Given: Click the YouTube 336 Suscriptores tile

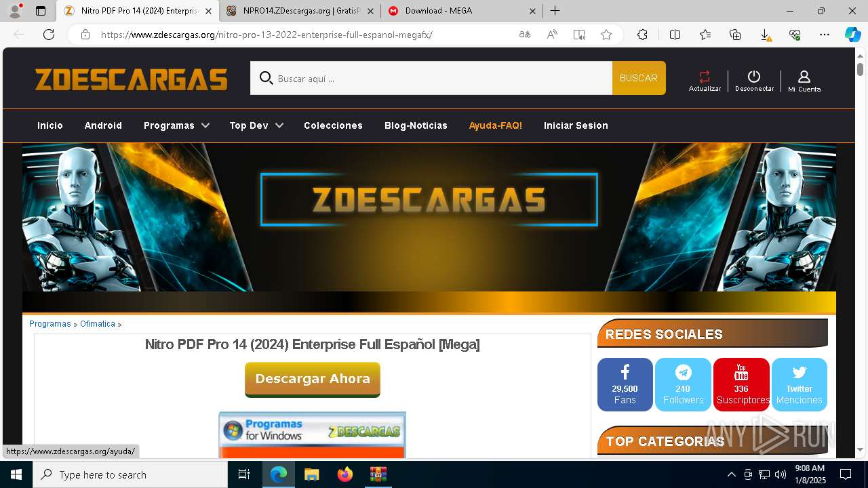Looking at the screenshot, I should (741, 384).
